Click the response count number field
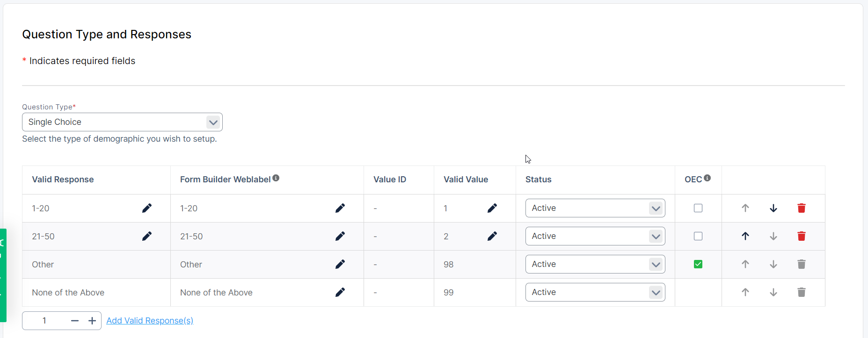 click(x=44, y=321)
